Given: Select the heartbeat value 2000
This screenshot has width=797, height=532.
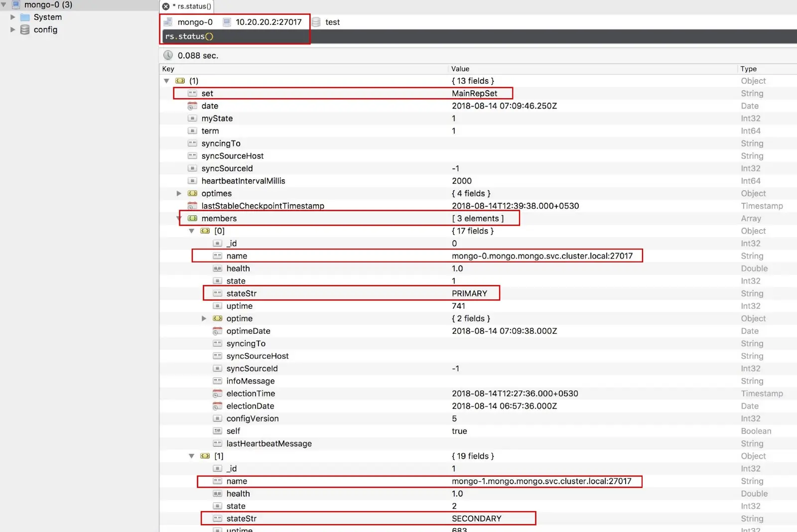Looking at the screenshot, I should pyautogui.click(x=462, y=181).
